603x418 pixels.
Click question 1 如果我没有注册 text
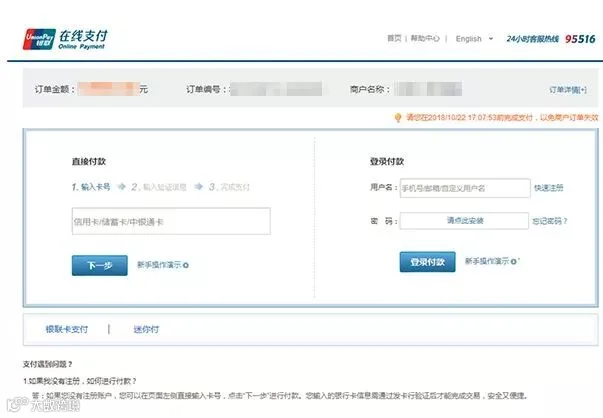coord(80,381)
